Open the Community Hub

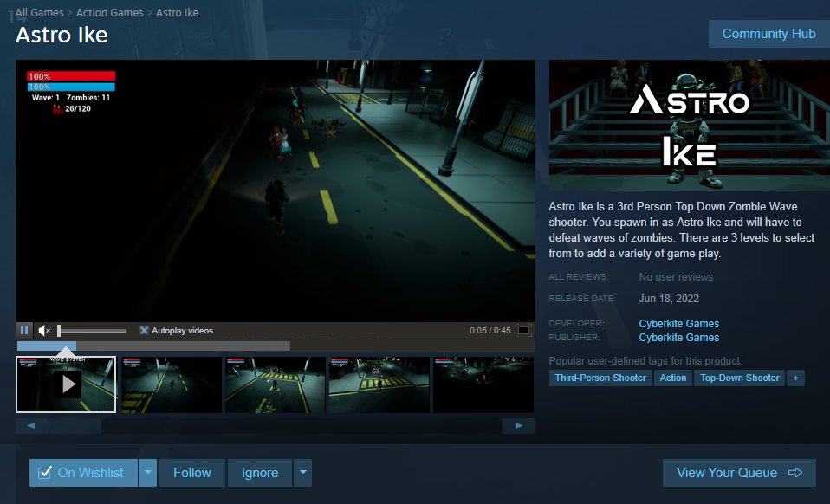coord(769,34)
